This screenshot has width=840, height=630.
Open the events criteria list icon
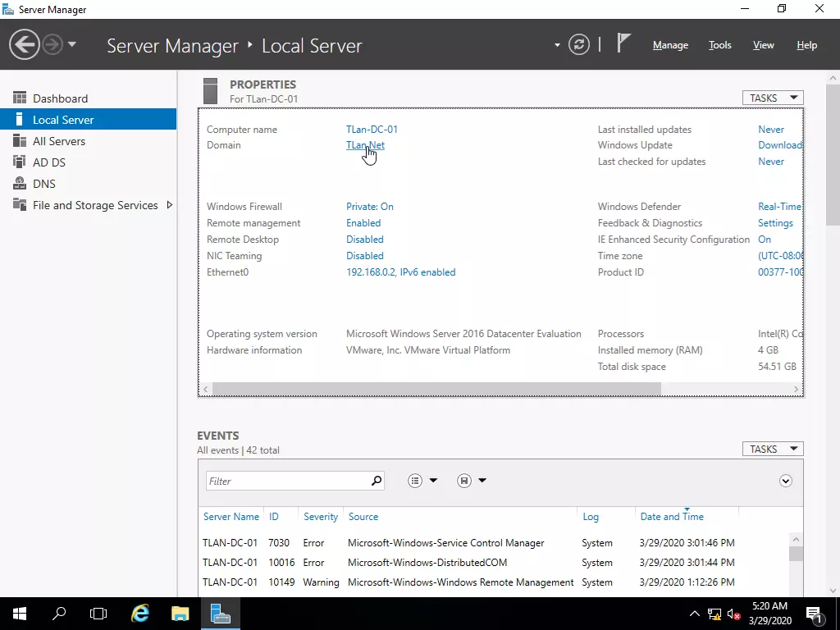point(415,481)
